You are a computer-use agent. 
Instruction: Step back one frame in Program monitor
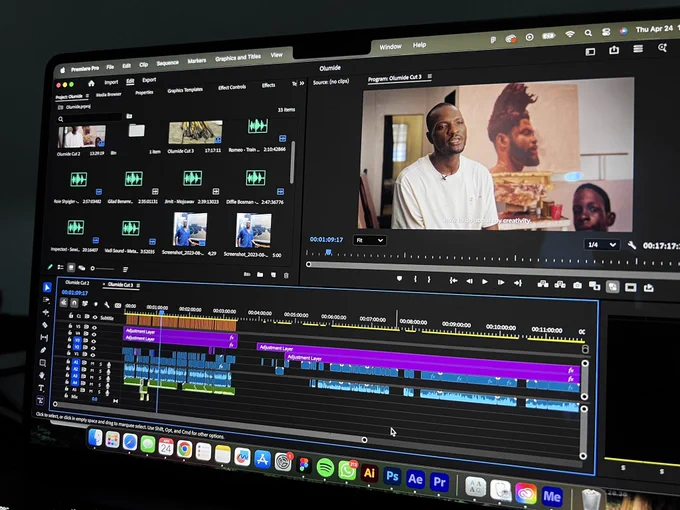click(469, 281)
